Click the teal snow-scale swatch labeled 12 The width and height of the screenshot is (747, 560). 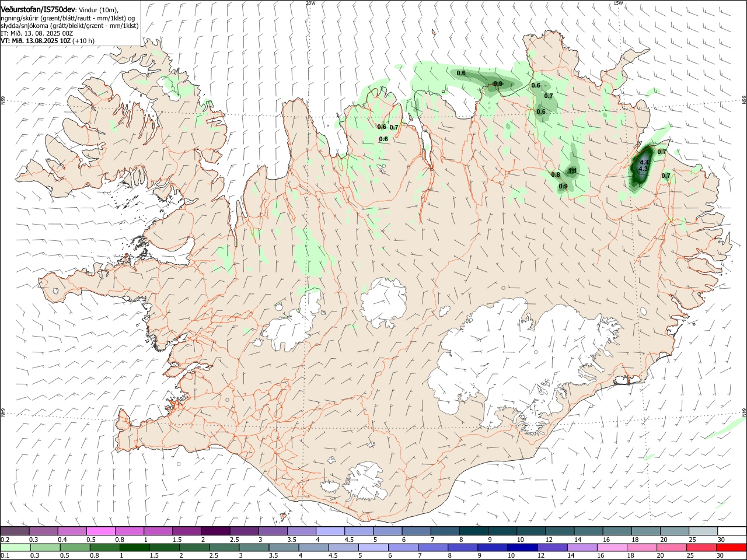pyautogui.click(x=560, y=531)
